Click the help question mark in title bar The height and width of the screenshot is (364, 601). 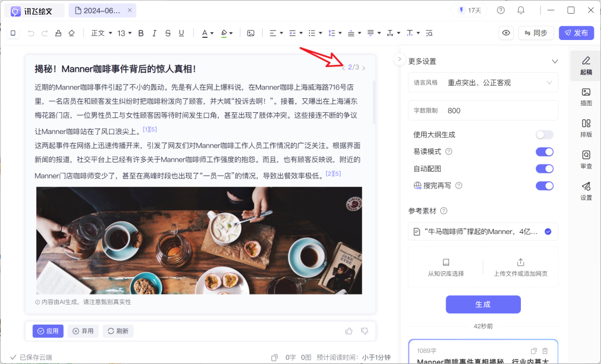point(501,11)
